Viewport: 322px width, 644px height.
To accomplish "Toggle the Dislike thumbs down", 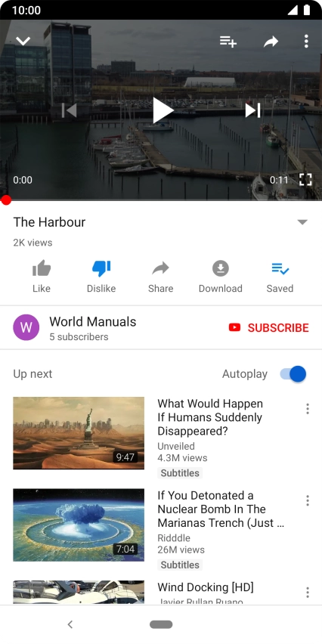I will pyautogui.click(x=101, y=277).
